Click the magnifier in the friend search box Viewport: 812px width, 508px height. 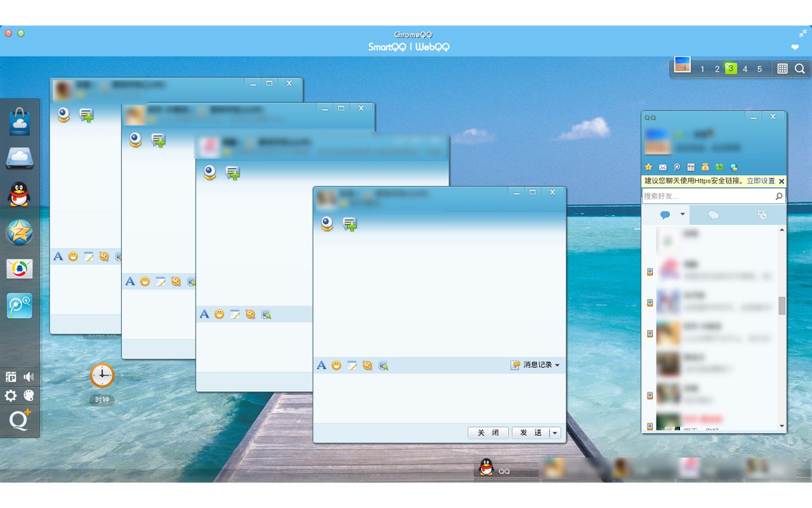[x=779, y=197]
